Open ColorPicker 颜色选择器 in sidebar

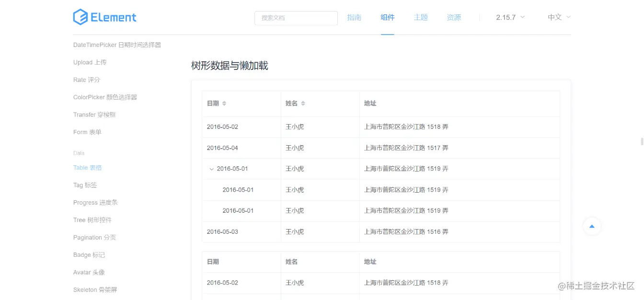point(105,97)
